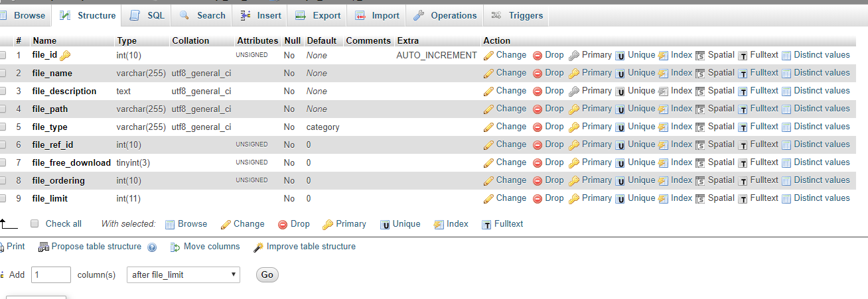Screen dimensions: 868x299
Task: Open the Operations tab
Action: coord(445,15)
